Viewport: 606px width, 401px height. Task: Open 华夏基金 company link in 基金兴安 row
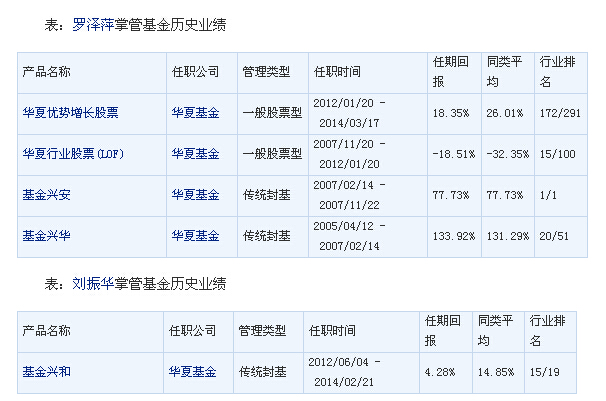[196, 195]
